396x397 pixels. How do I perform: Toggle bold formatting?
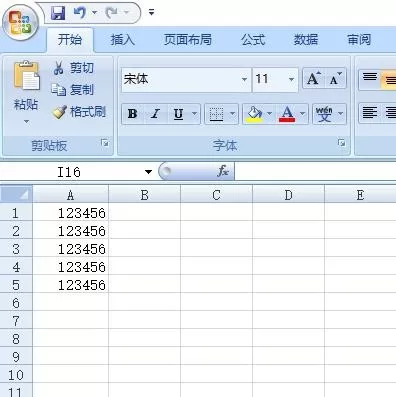pyautogui.click(x=132, y=114)
